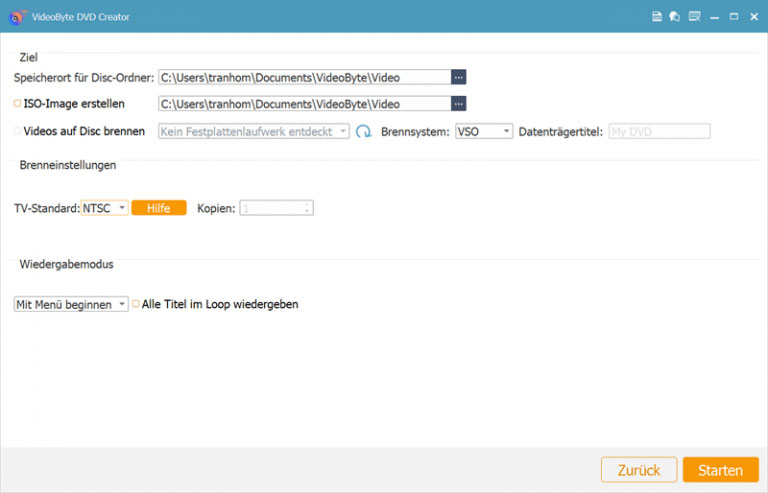The height and width of the screenshot is (493, 768).
Task: Browse for the ISO-Image save path
Action: [x=459, y=103]
